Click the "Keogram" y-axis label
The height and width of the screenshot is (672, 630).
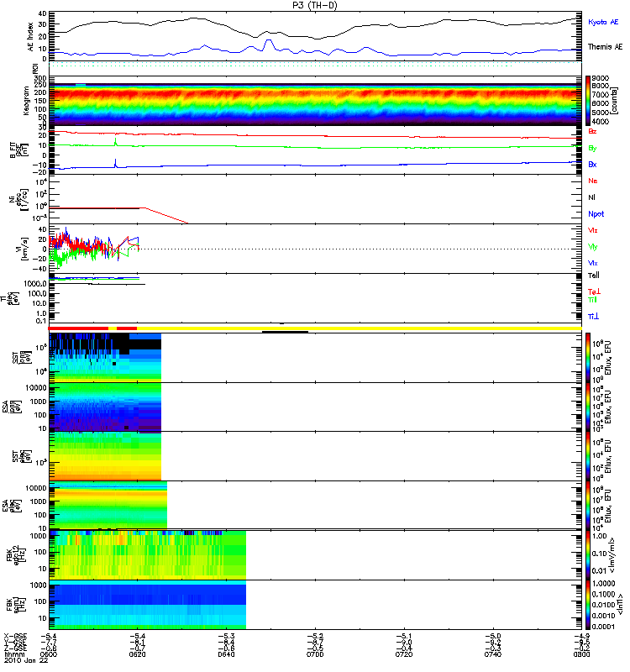pyautogui.click(x=26, y=100)
